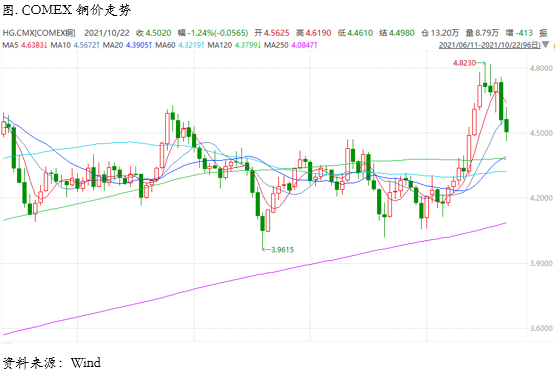
Task: Click the 3.9000 axis label
Action: pos(541,263)
